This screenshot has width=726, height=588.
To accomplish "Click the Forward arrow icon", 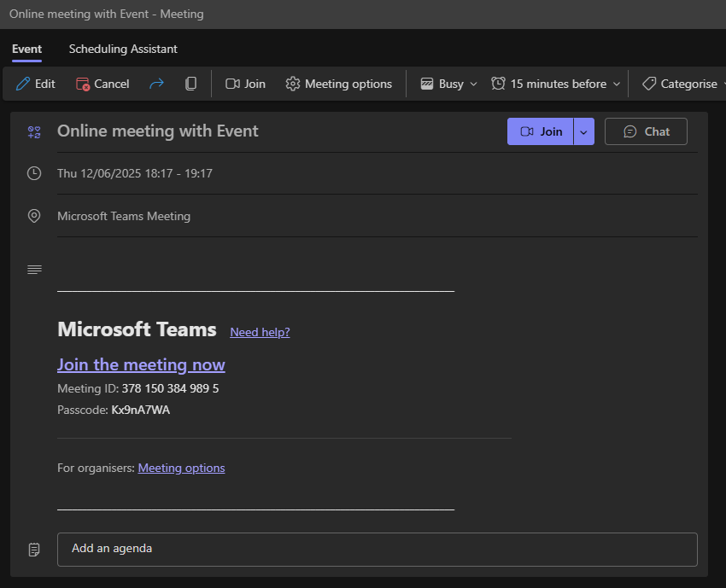I will click(156, 84).
